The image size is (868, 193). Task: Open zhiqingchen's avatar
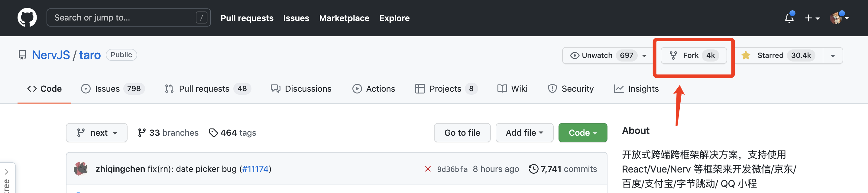80,169
